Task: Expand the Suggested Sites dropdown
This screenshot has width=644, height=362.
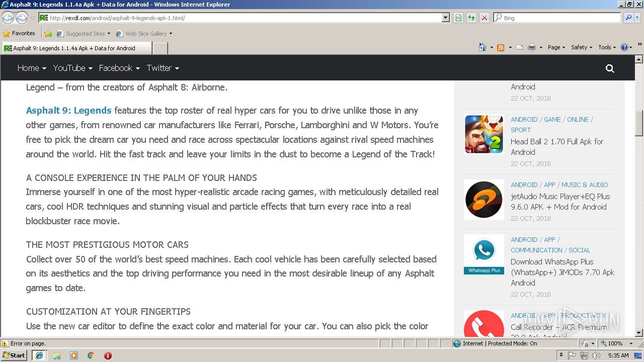Action: 109,34
